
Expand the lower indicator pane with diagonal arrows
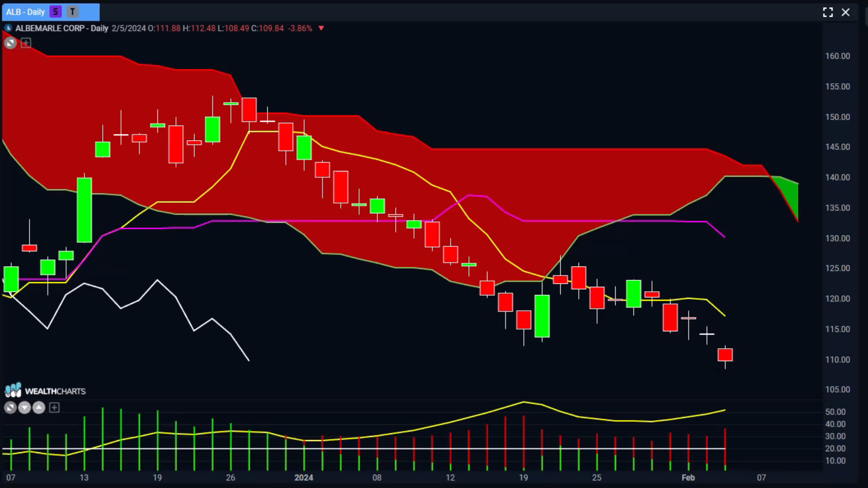click(10, 408)
